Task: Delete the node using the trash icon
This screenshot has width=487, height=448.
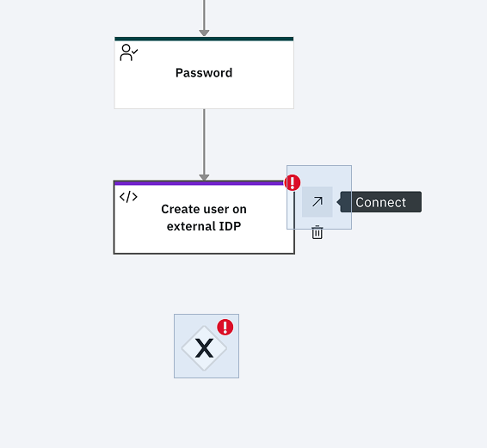Action: tap(317, 232)
